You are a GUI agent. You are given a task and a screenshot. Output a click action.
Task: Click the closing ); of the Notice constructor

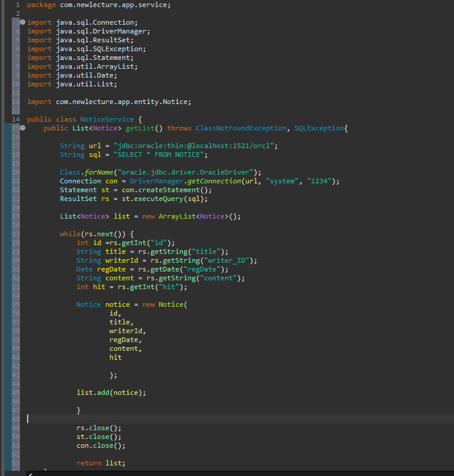(113, 375)
